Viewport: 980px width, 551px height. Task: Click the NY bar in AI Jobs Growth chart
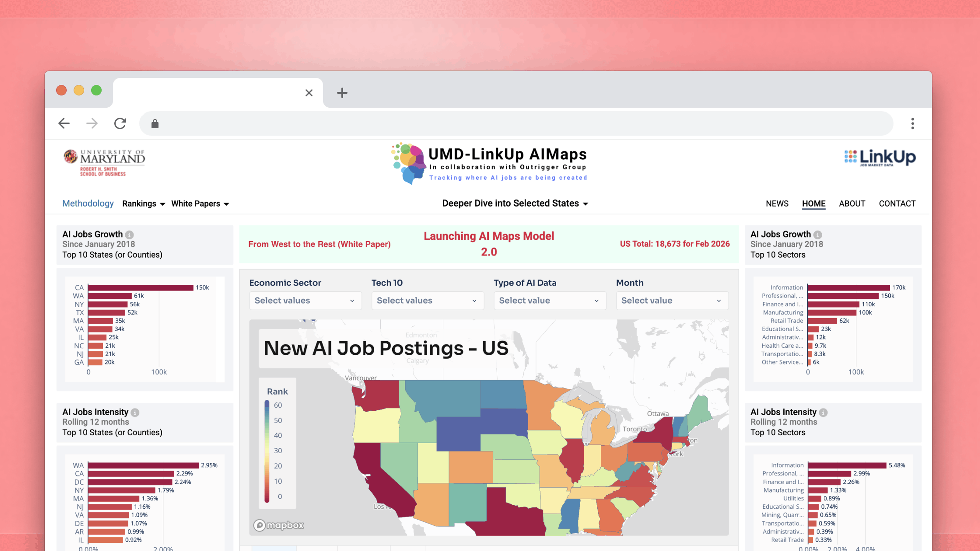coord(108,304)
